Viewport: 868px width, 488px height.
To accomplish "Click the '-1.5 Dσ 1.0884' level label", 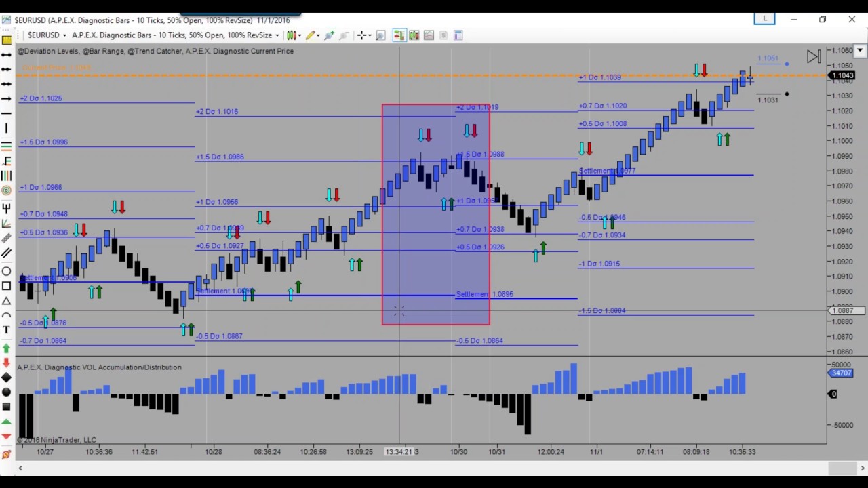I will (602, 310).
